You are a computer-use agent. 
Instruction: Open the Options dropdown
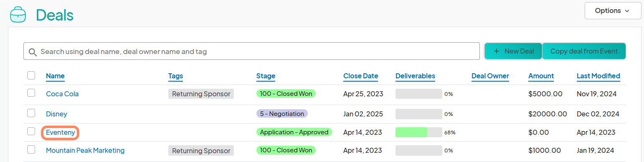[613, 10]
